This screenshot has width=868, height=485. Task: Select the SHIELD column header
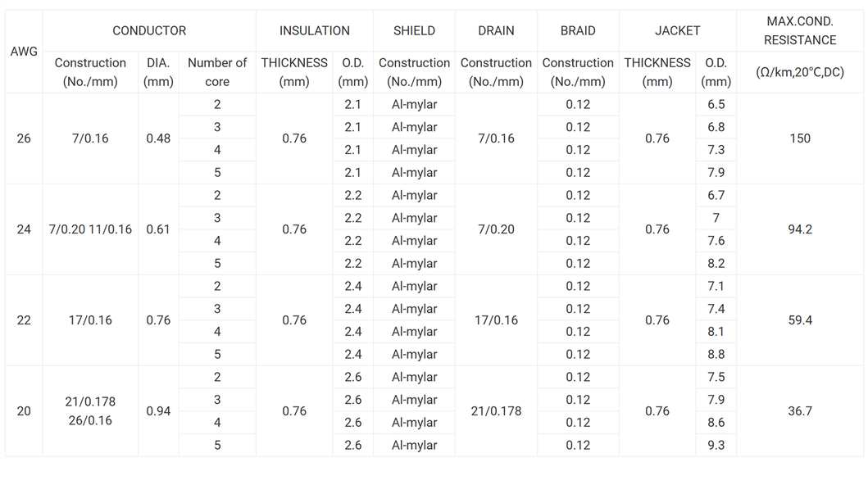414,31
